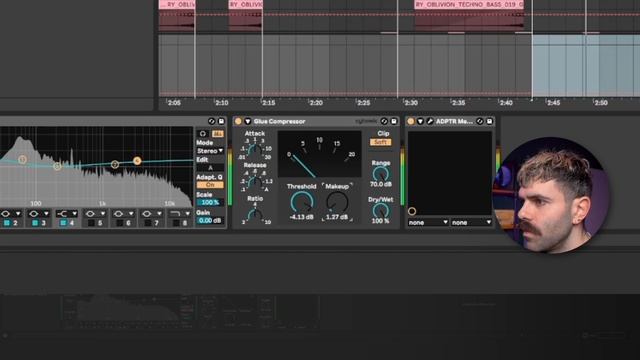Image resolution: width=640 pixels, height=360 pixels.
Task: Click EQ Eight hot-swap preset icon
Action: (211, 121)
